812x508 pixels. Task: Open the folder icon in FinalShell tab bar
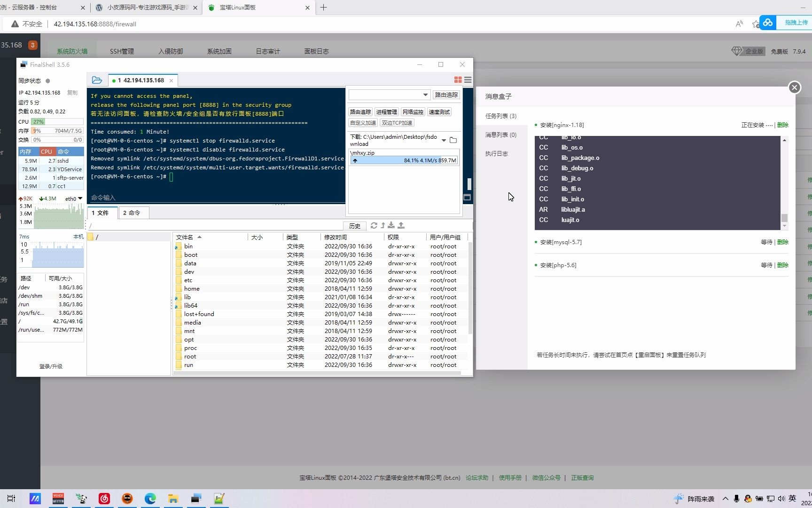point(97,80)
